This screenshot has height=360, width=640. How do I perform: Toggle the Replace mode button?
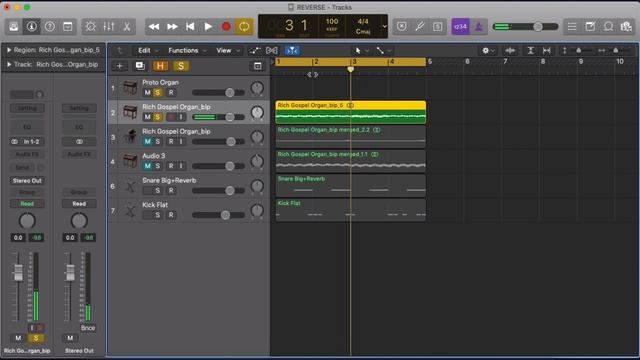tap(402, 27)
